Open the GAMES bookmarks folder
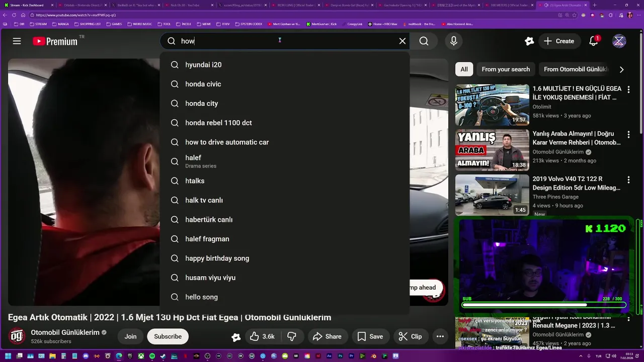 click(x=114, y=24)
